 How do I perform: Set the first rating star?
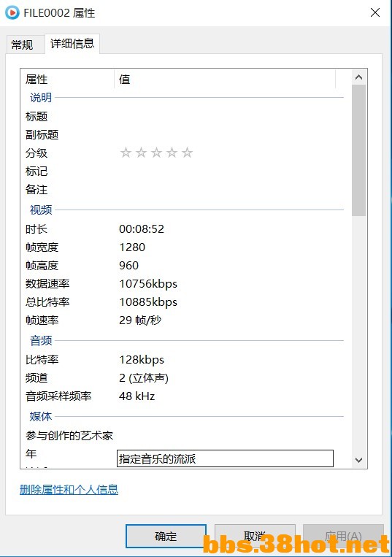click(126, 153)
